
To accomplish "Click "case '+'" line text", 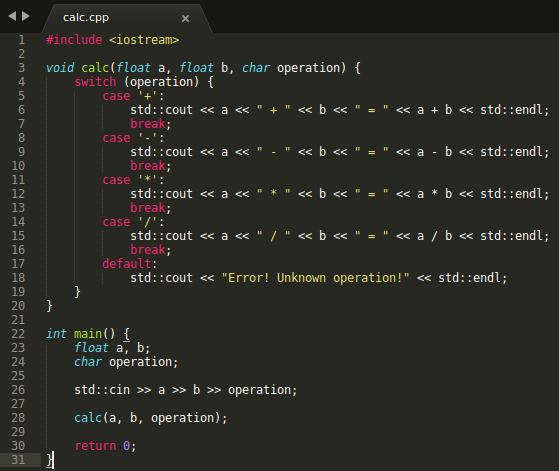I will (x=133, y=96).
